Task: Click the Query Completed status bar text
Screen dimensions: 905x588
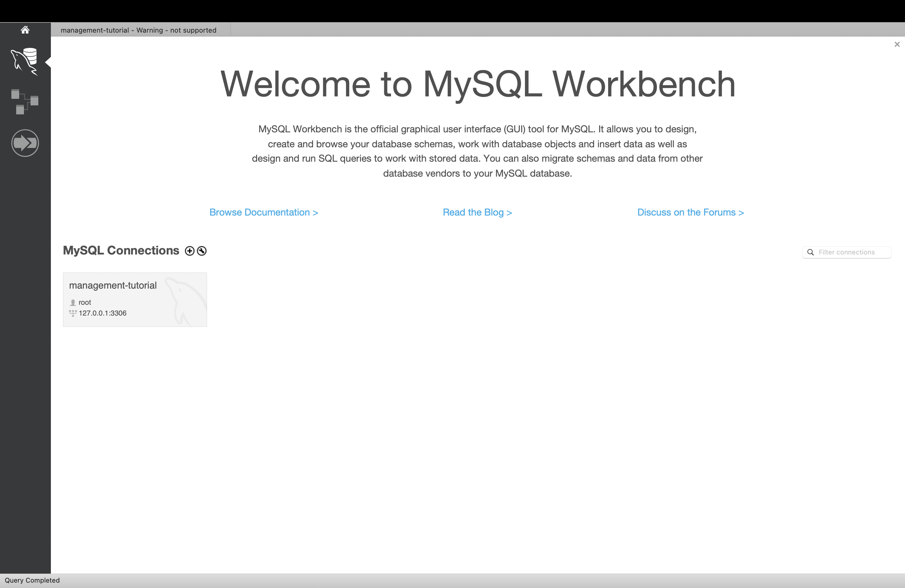Action: 32,581
